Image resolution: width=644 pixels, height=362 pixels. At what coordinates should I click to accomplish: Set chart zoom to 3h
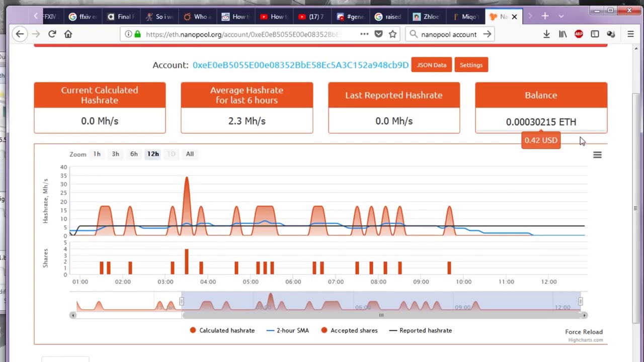[x=115, y=154]
